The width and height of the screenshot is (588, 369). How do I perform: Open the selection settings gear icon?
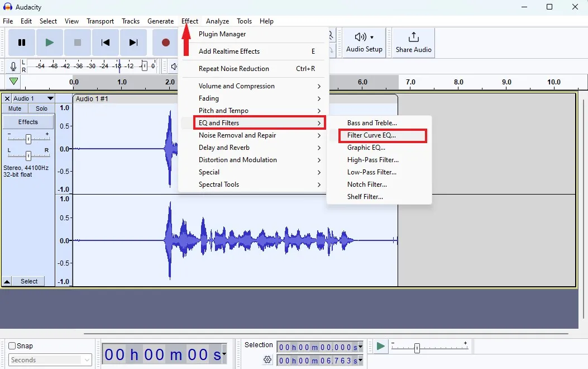[267, 359]
